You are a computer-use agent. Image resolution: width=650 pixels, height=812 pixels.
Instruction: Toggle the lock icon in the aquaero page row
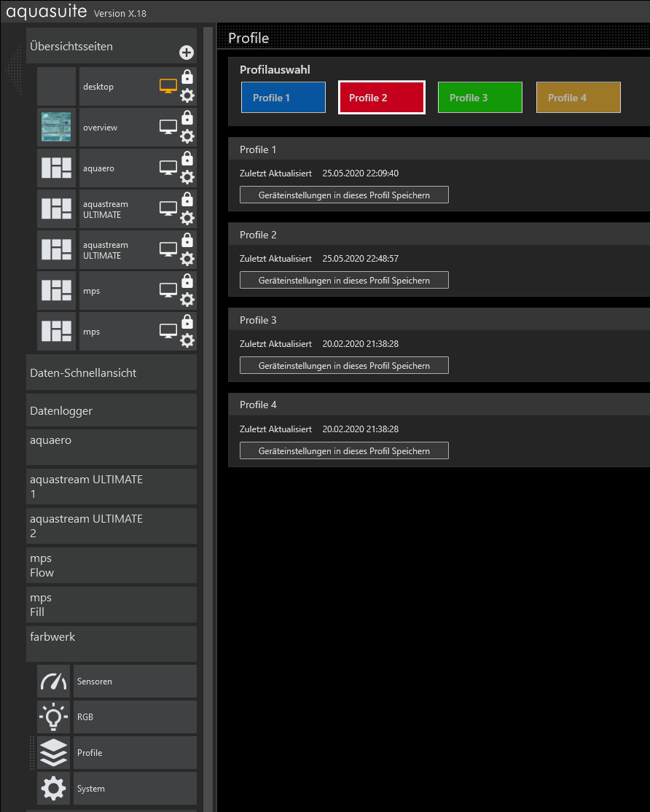(x=187, y=158)
